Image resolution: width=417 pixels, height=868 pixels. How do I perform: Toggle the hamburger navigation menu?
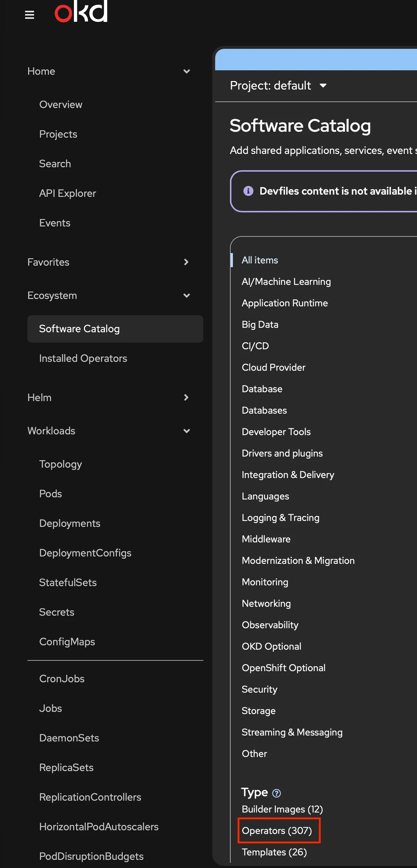point(30,15)
